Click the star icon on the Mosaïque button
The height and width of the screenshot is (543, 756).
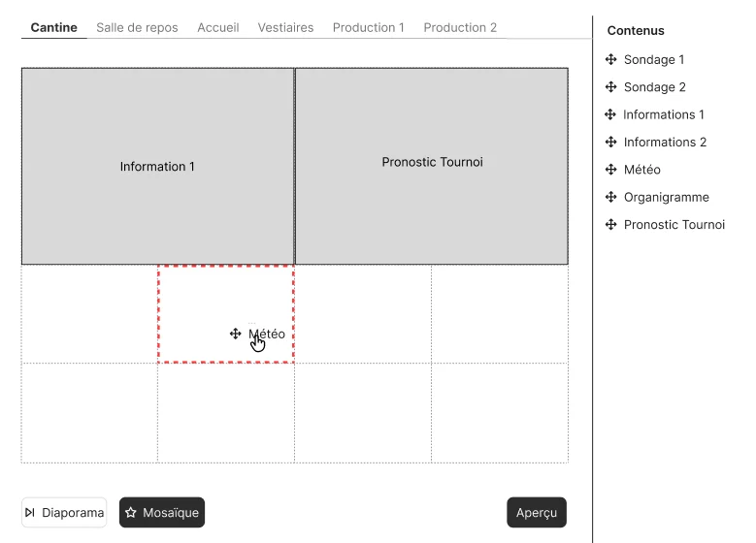click(131, 512)
